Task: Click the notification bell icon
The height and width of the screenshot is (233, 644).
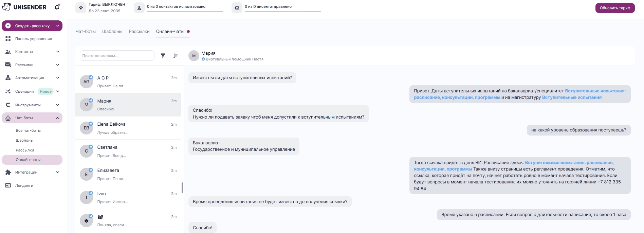Action: coord(57,7)
